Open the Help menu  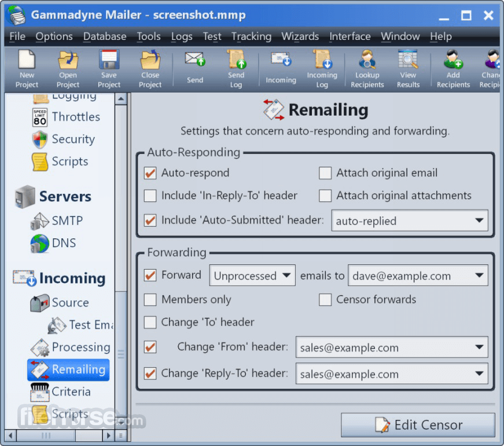(x=441, y=36)
